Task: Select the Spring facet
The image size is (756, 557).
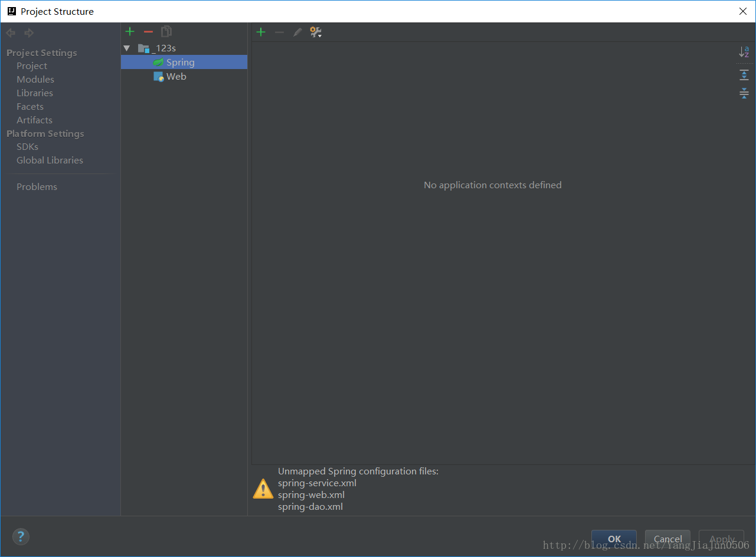Action: pyautogui.click(x=184, y=62)
